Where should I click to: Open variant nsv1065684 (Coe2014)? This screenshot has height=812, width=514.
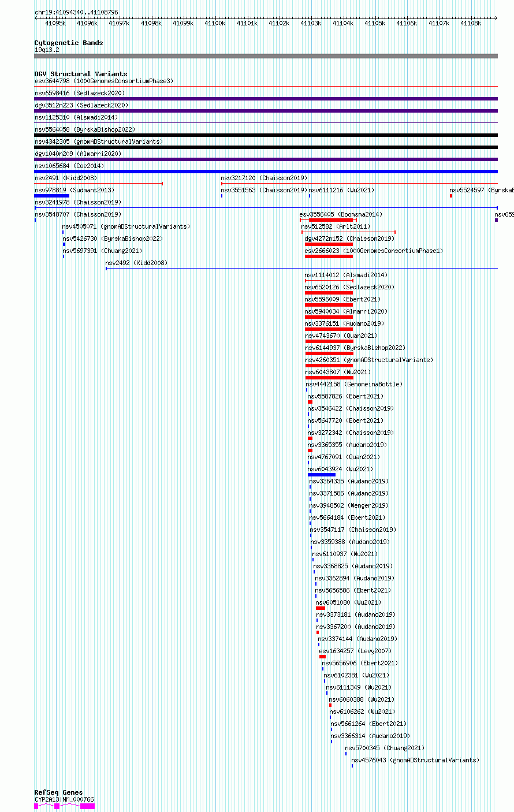tap(69, 166)
